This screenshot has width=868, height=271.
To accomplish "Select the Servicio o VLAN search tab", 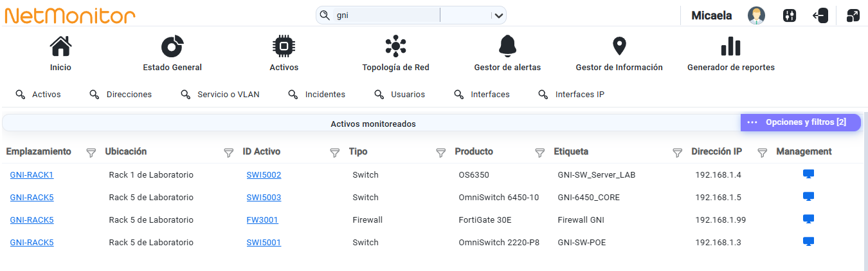I will coord(220,95).
